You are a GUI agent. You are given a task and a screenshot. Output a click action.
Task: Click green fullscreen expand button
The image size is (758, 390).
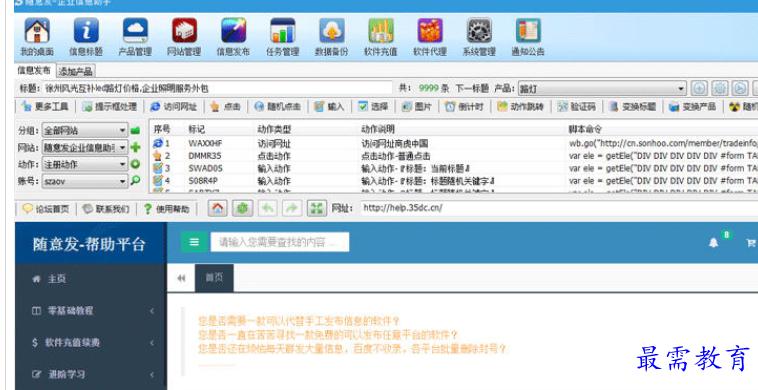pyautogui.click(x=317, y=208)
